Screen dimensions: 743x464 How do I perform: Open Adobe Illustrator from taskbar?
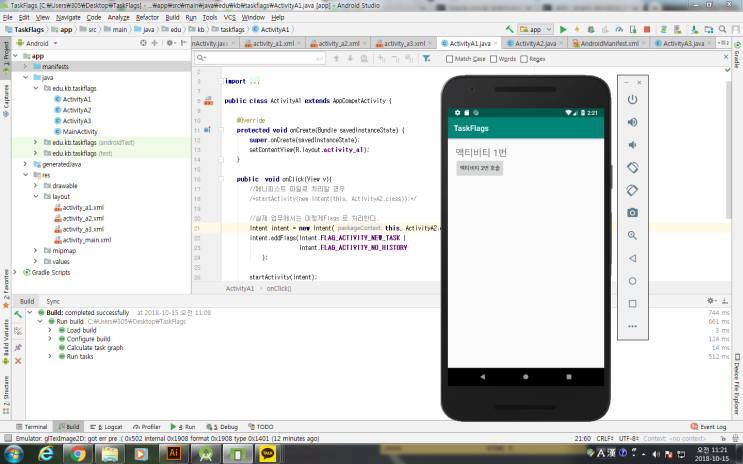pos(174,454)
